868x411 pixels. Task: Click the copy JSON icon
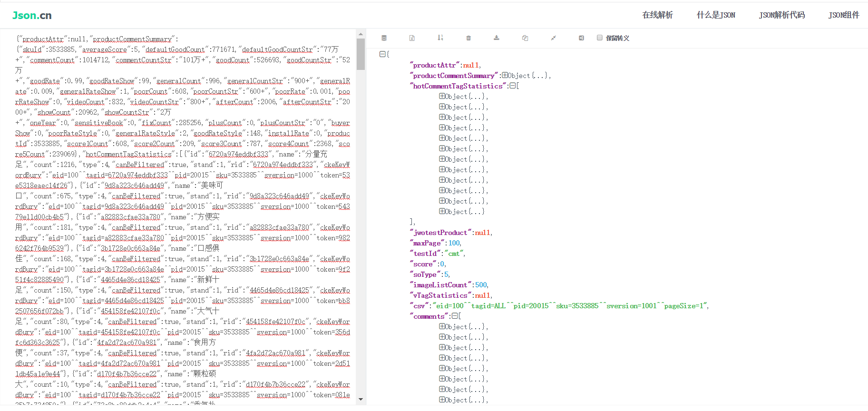coord(525,38)
